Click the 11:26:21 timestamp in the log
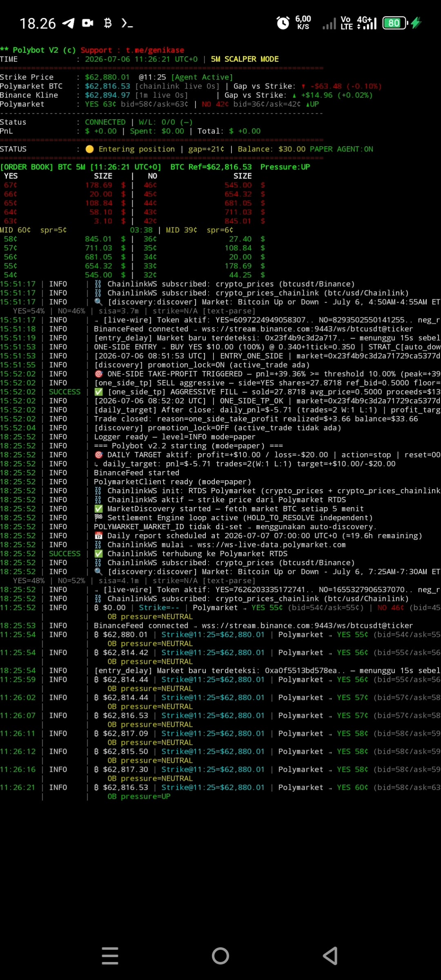Screen dimensions: 441x980 (18, 787)
